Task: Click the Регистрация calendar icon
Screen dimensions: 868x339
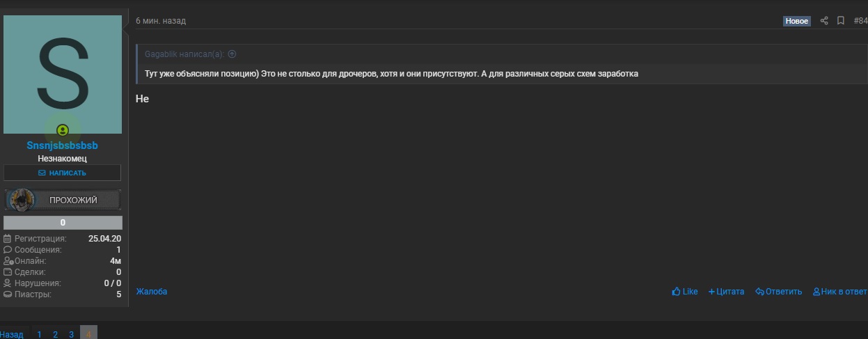Action: pyautogui.click(x=8, y=239)
